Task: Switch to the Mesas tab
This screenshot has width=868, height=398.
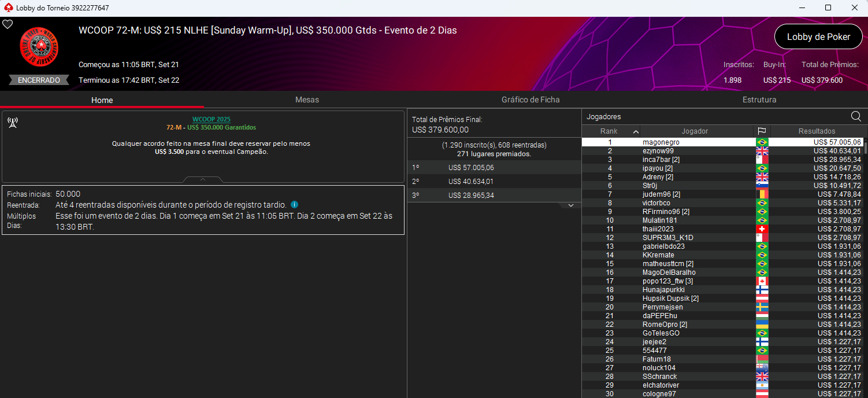Action: tap(307, 99)
